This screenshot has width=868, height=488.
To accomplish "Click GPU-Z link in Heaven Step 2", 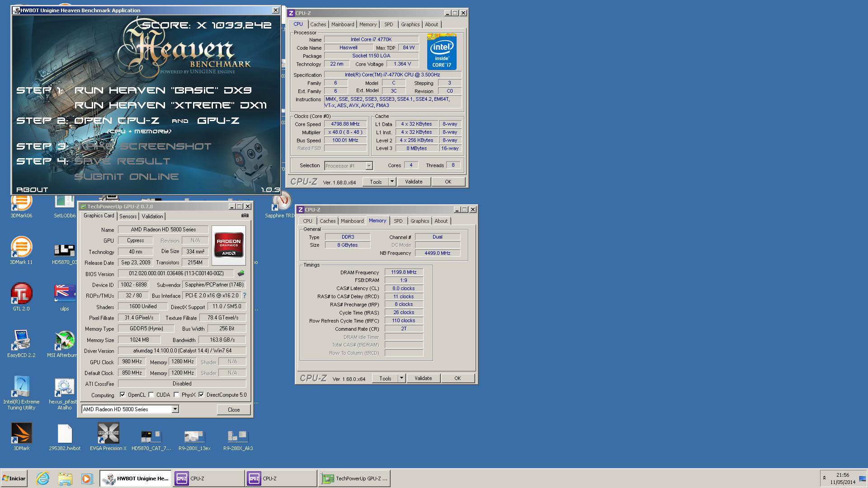I will tap(218, 121).
